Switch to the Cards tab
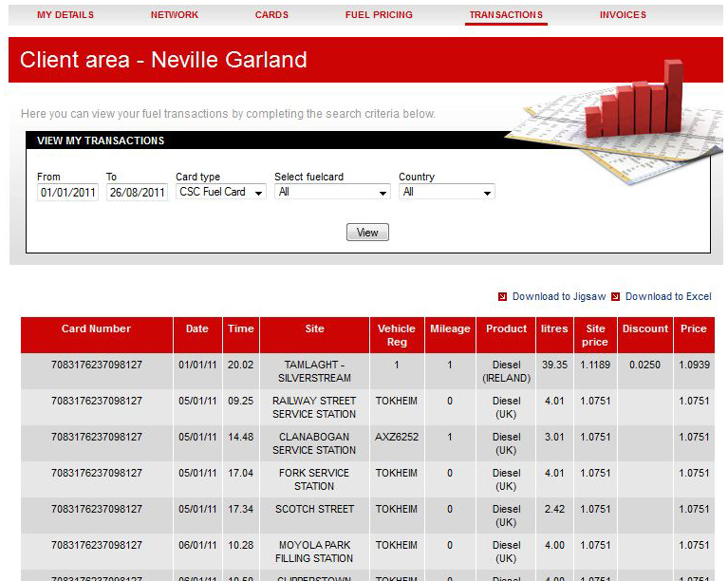This screenshot has height=581, width=728. [271, 15]
